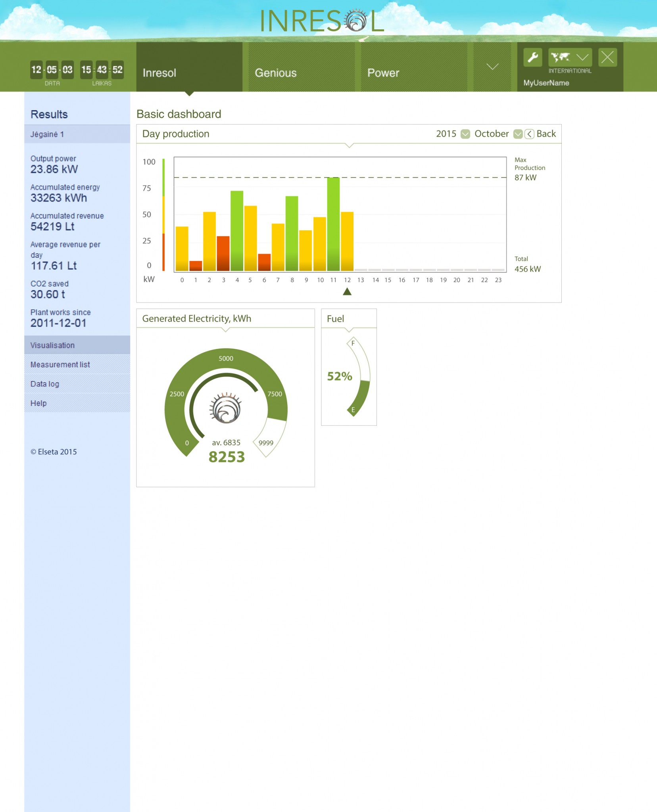Expand the International language chevron

(x=582, y=57)
